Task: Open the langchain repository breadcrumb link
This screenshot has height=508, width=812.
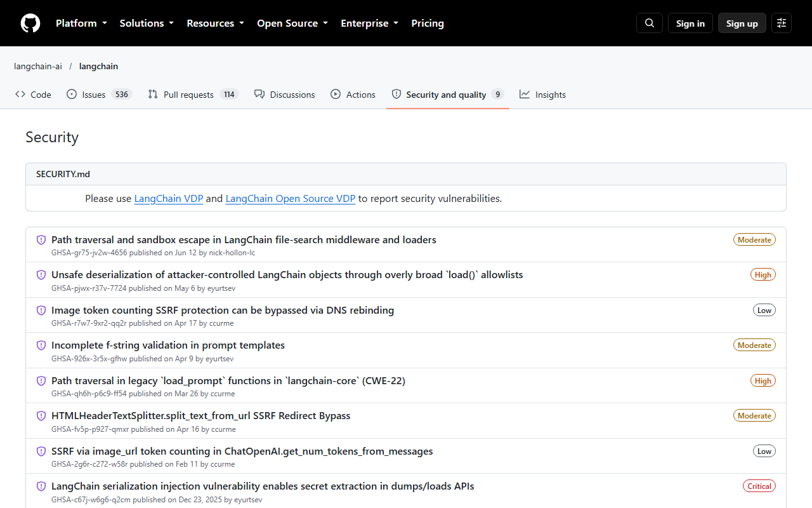Action: point(98,66)
